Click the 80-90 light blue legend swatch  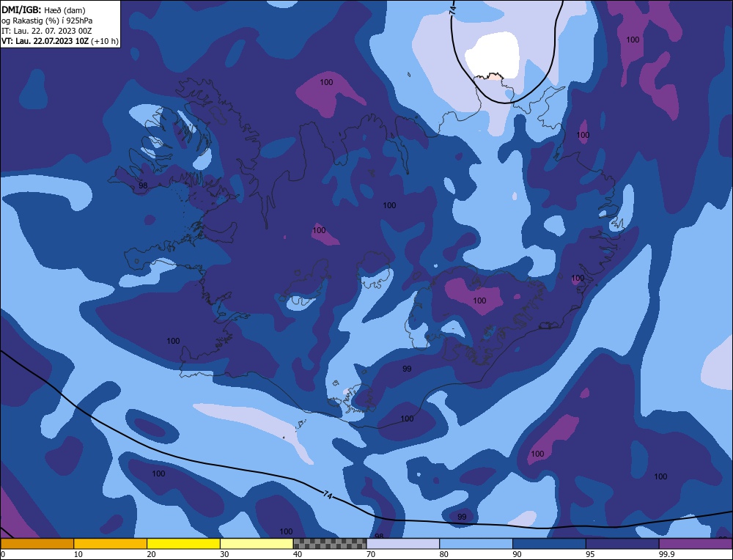[x=476, y=544]
